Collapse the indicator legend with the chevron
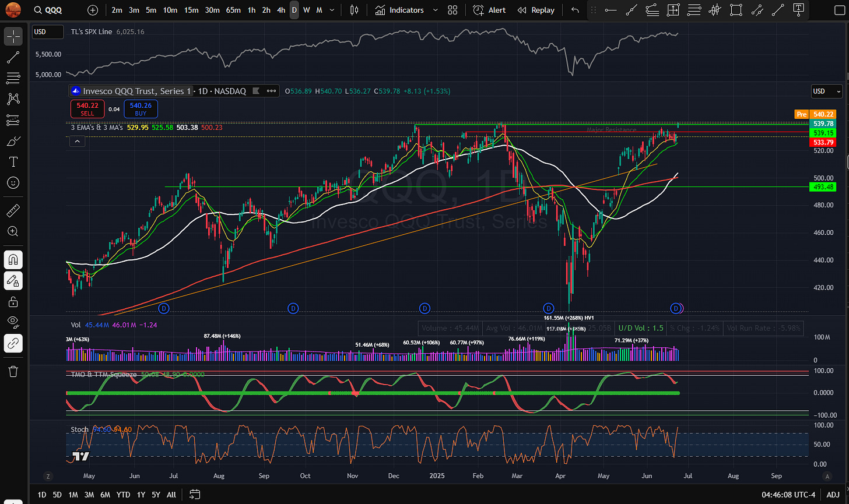Viewport: 849px width, 504px height. [77, 141]
